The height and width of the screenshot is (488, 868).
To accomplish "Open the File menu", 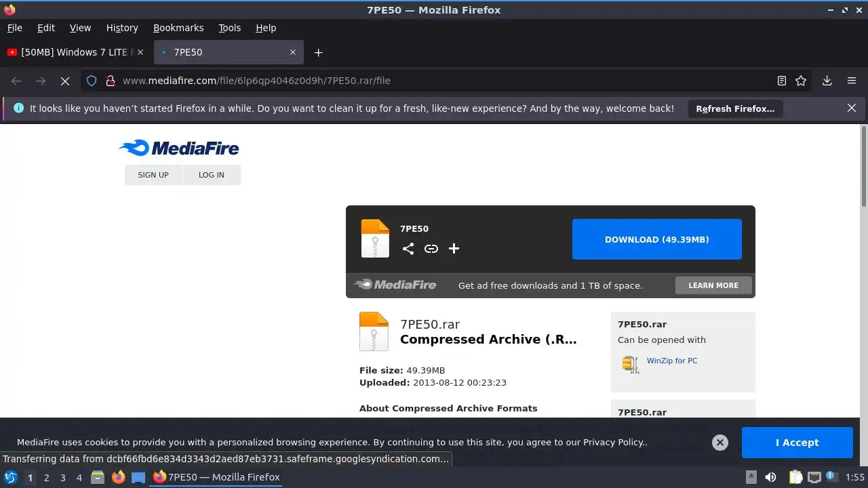I will 15,28.
